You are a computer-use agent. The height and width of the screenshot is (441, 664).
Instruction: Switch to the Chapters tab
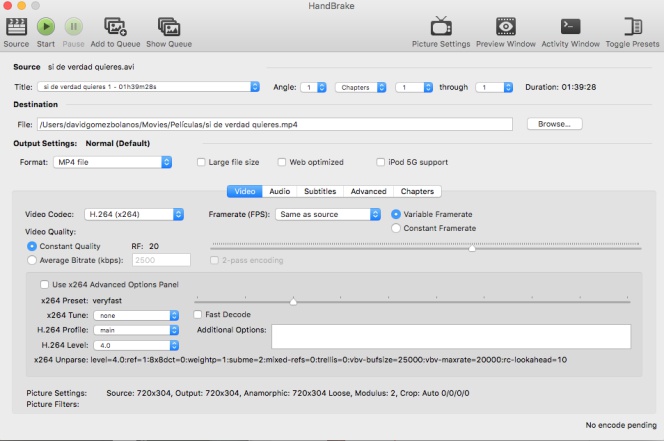tap(417, 191)
